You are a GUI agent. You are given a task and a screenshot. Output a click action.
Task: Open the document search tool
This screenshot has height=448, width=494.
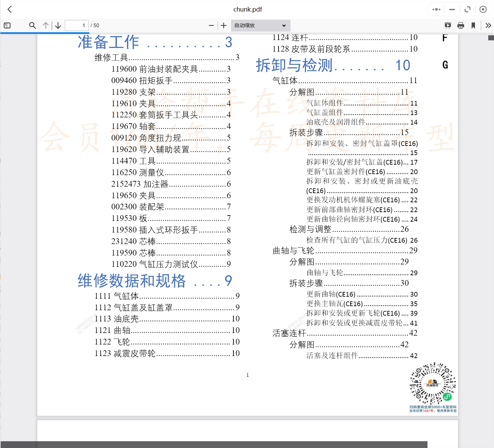point(32,25)
